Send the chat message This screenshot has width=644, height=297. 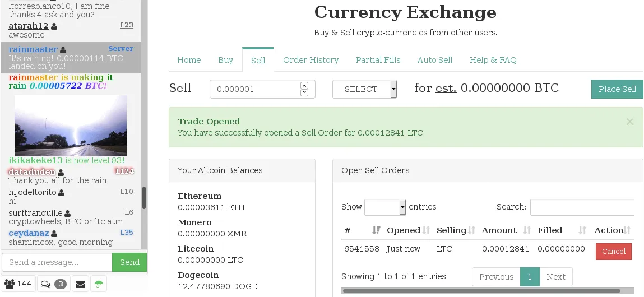click(129, 262)
